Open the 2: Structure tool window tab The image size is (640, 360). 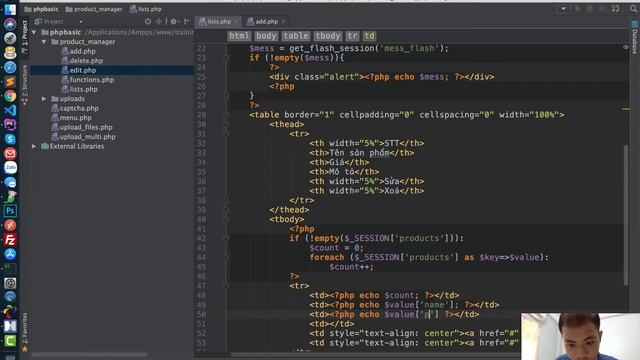(24, 84)
